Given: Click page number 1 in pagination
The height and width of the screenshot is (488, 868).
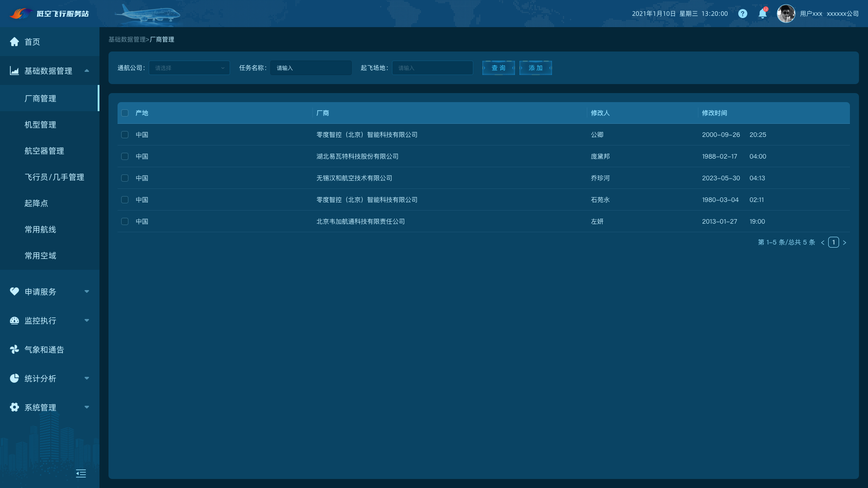Looking at the screenshot, I should (834, 242).
